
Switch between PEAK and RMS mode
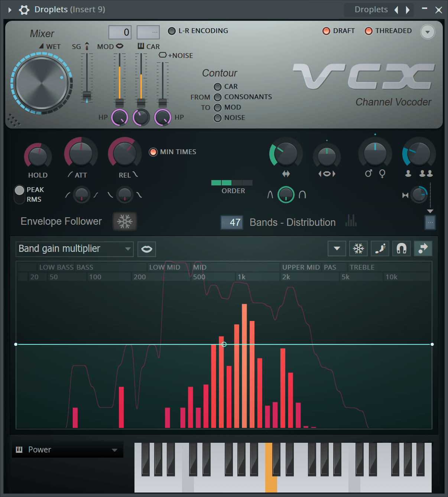(x=19, y=194)
